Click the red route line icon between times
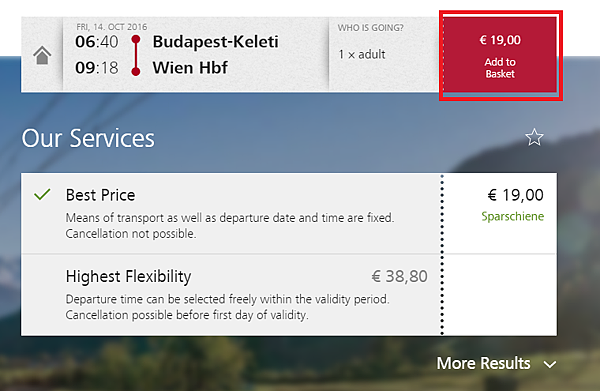The height and width of the screenshot is (391, 600). (135, 55)
